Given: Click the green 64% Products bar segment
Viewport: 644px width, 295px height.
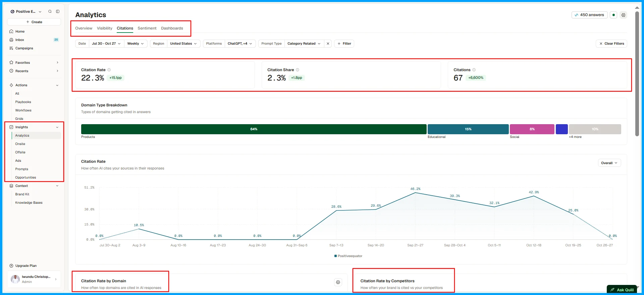Looking at the screenshot, I should point(254,129).
